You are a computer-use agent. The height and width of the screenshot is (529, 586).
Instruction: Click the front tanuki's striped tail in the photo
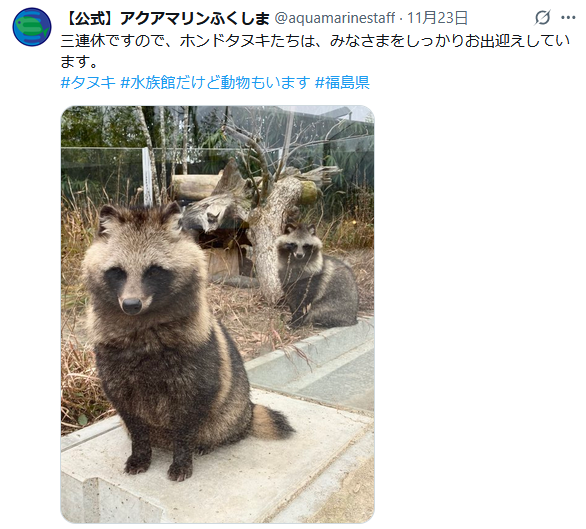[x=273, y=421]
